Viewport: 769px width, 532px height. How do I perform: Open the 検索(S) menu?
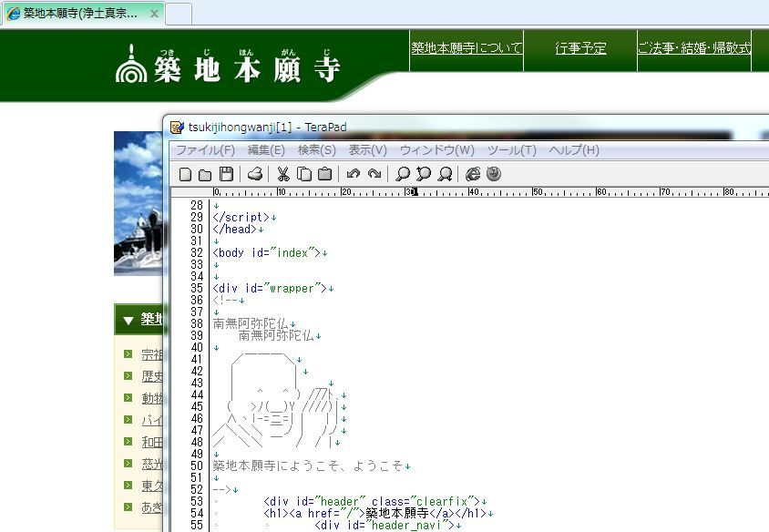pos(317,150)
